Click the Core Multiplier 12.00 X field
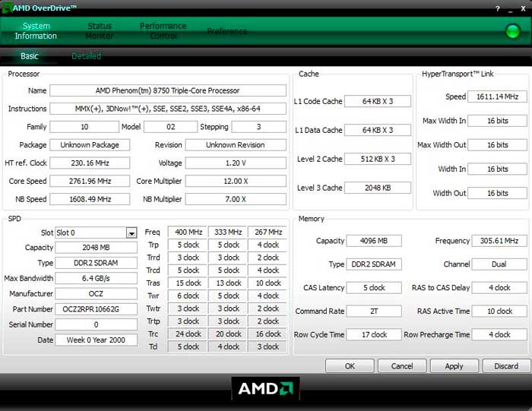 (236, 181)
